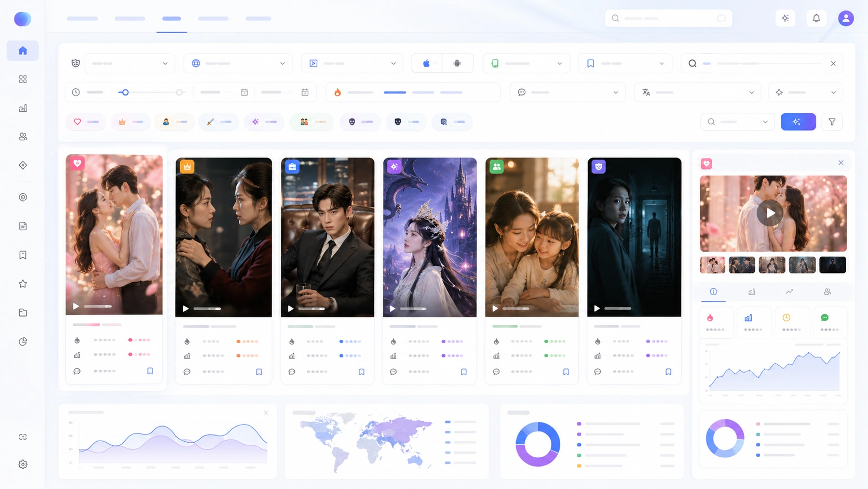Click the scan frame icon in sidebar
The image size is (868, 489).
[x=23, y=437]
